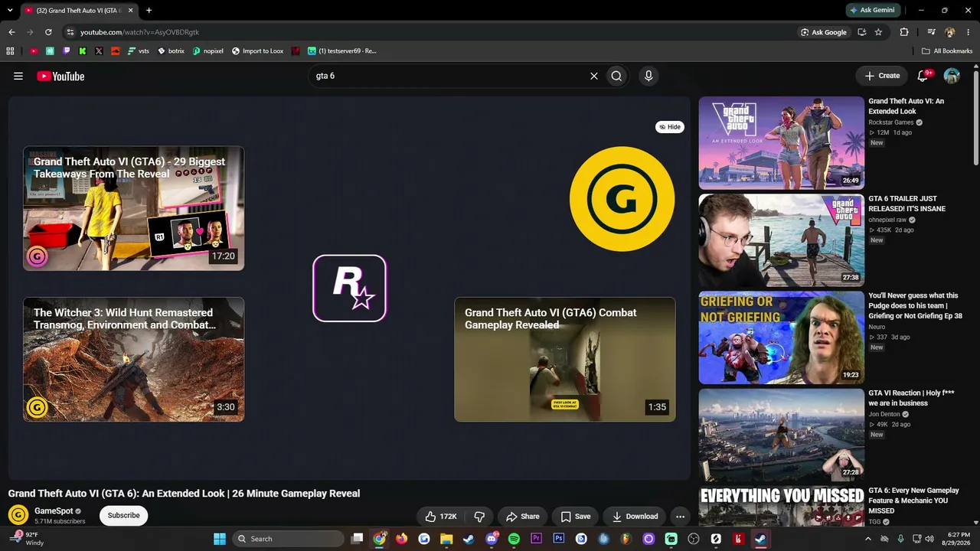
Task: Go to the YouTube home logo
Action: [60, 76]
